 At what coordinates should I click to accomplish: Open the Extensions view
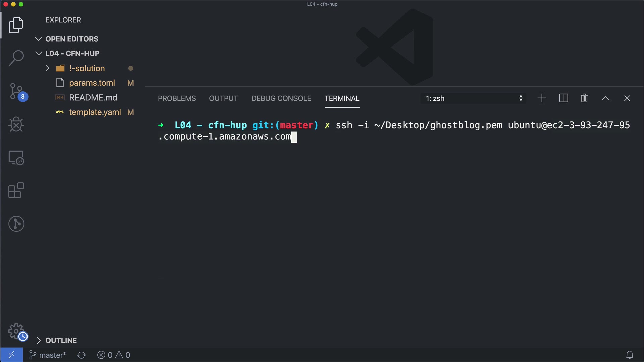click(16, 191)
